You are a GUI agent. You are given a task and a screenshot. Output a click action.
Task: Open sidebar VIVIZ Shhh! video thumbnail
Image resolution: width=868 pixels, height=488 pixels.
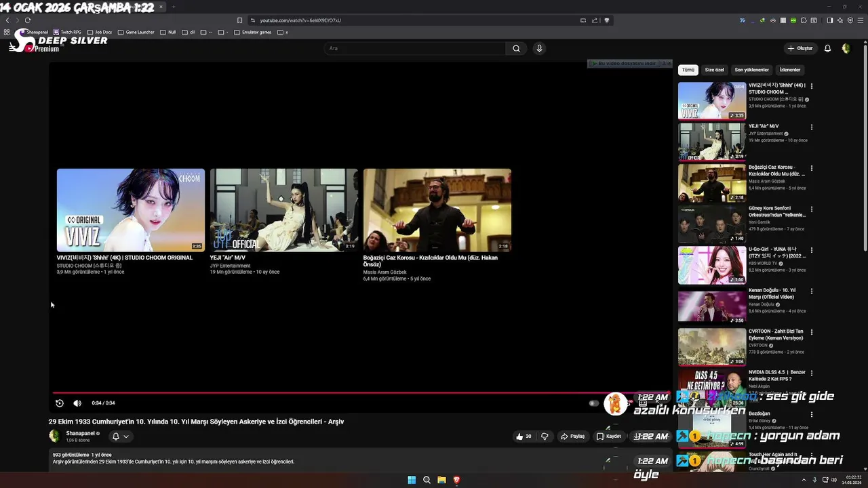[712, 101]
